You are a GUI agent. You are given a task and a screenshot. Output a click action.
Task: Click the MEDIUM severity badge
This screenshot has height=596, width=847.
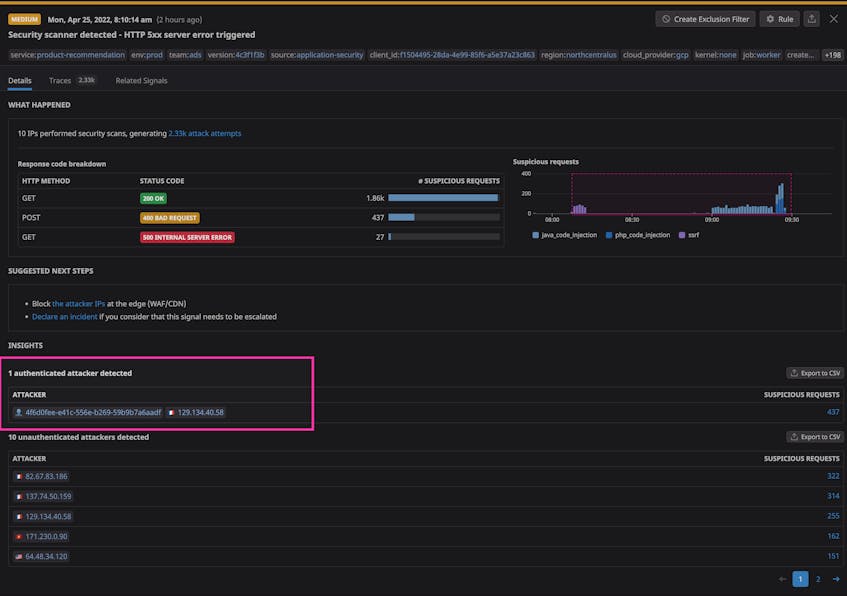click(20, 18)
